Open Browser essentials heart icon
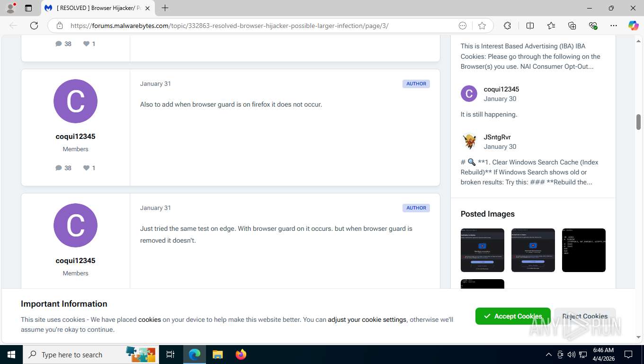Viewport: 644px width, 364px height. pos(593,26)
